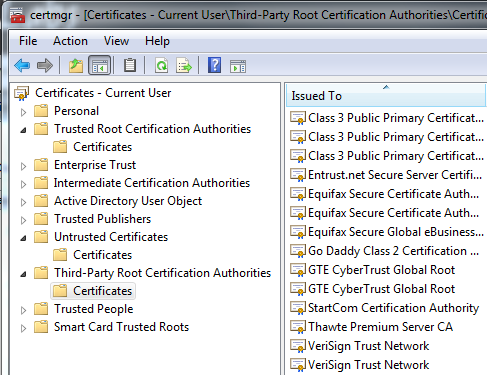Sort by the Issued To column header
The width and height of the screenshot is (487, 375).
point(386,96)
